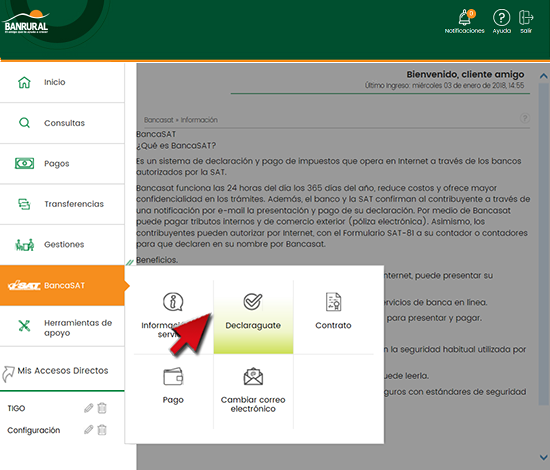Click the Pago wallet icon

point(173,376)
